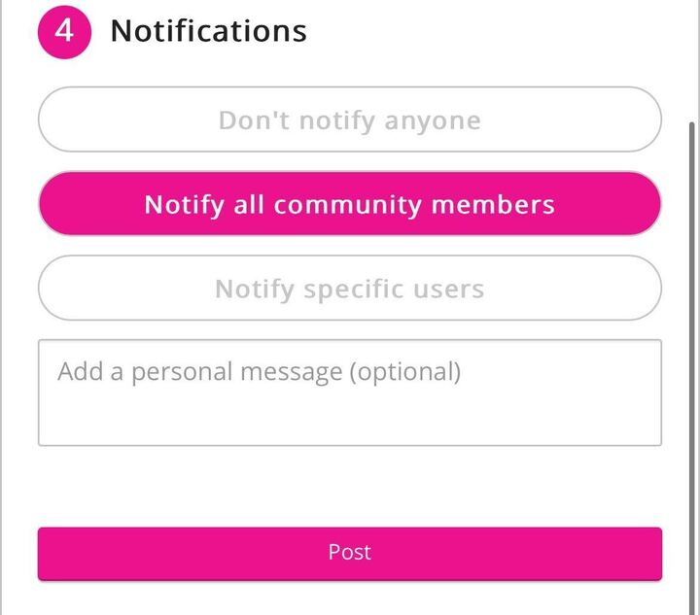
Task: Click the personal message text field
Action: pyautogui.click(x=349, y=393)
